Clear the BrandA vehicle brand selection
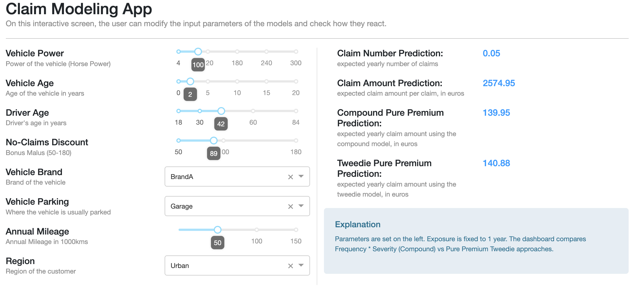 [290, 177]
